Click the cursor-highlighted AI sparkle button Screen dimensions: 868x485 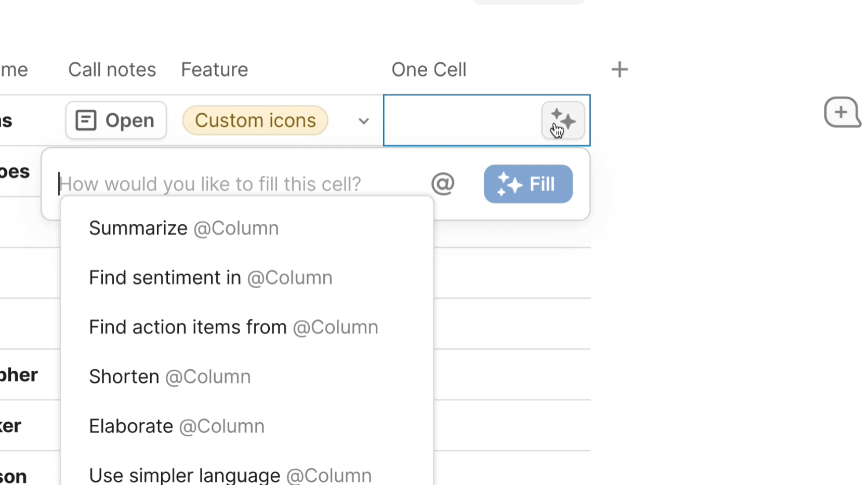563,120
